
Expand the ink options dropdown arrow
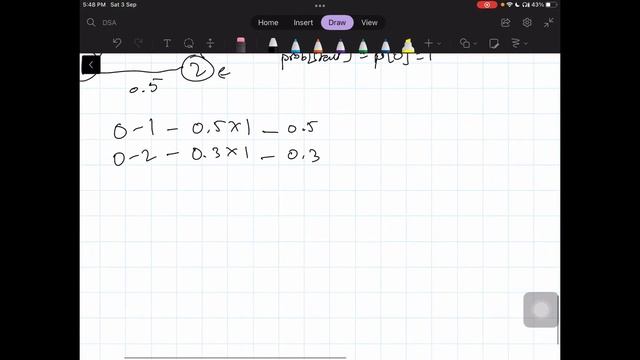tap(526, 43)
